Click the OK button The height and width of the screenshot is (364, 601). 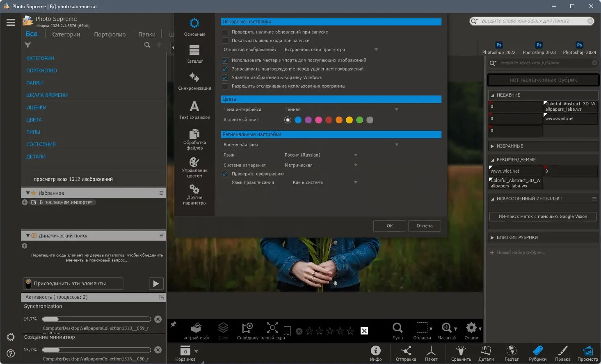click(x=389, y=226)
